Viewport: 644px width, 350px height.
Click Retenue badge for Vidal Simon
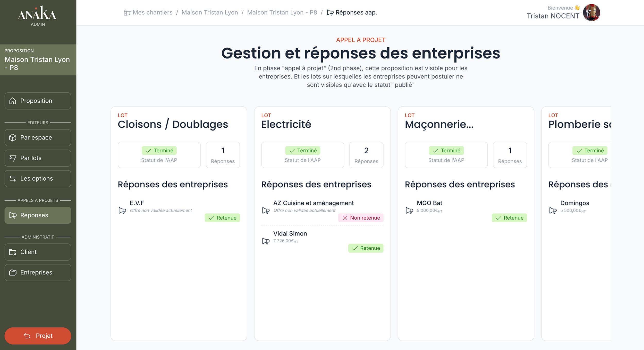pyautogui.click(x=366, y=248)
